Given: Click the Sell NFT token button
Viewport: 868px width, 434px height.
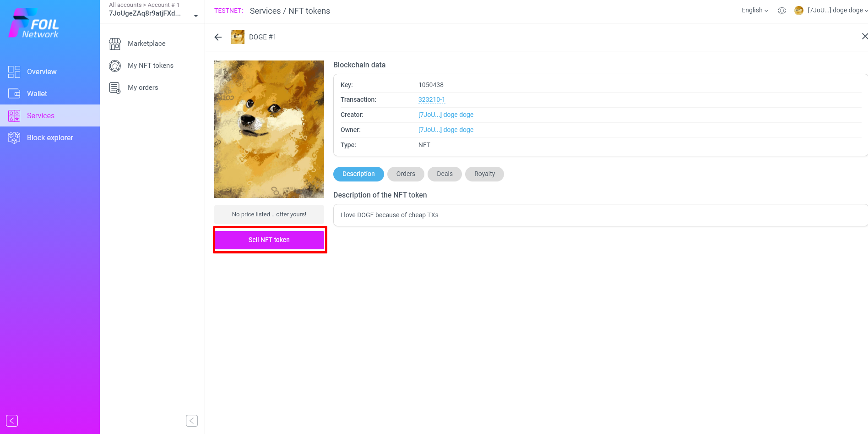Looking at the screenshot, I should click(x=269, y=240).
